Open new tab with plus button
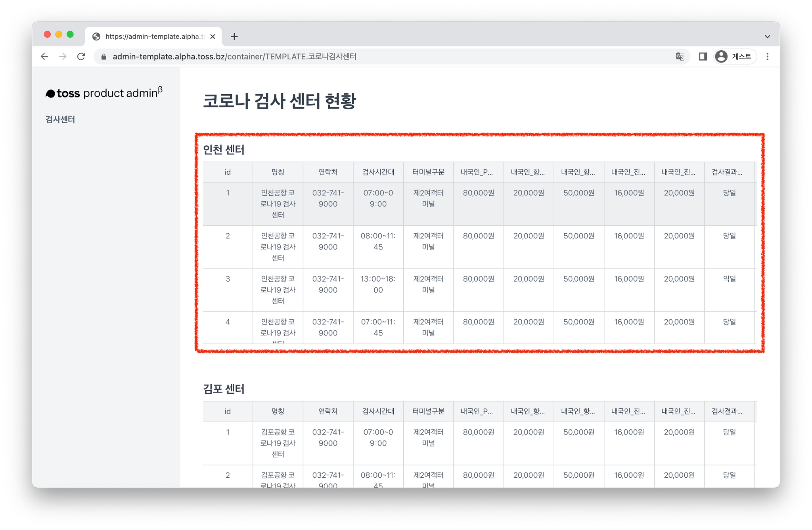Viewport: 812px width, 530px height. (234, 36)
